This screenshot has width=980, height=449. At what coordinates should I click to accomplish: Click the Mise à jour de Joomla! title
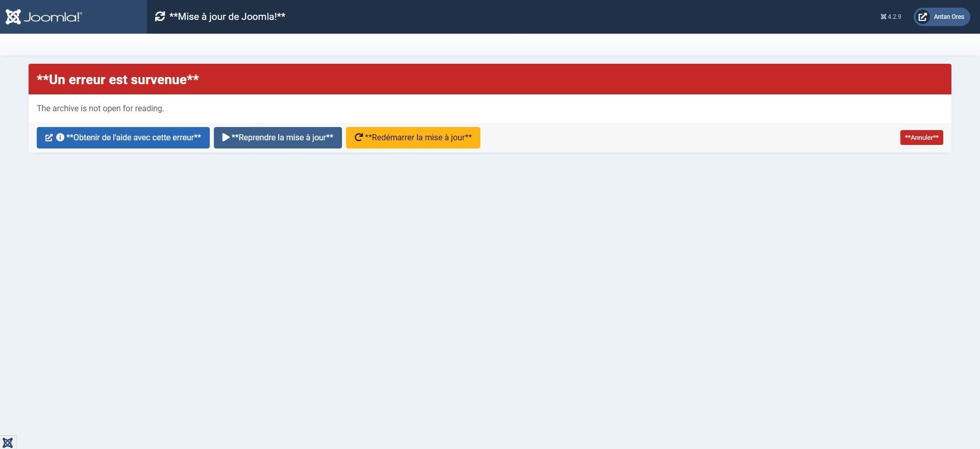tap(227, 17)
